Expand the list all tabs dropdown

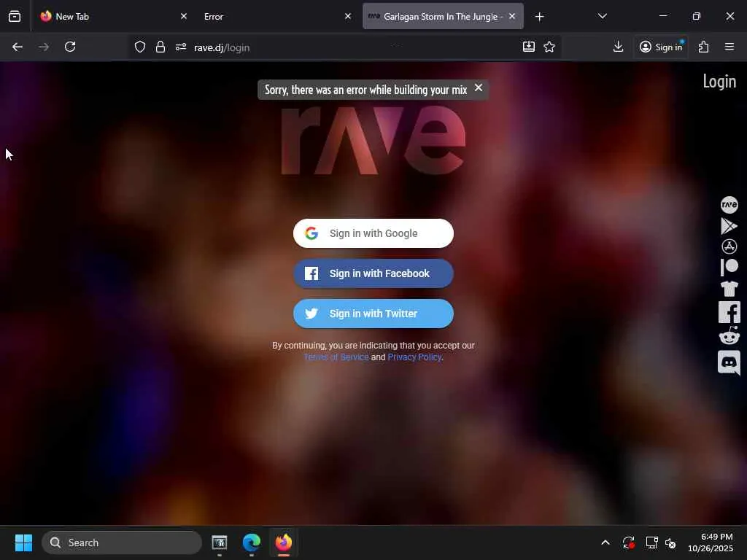pyautogui.click(x=602, y=16)
